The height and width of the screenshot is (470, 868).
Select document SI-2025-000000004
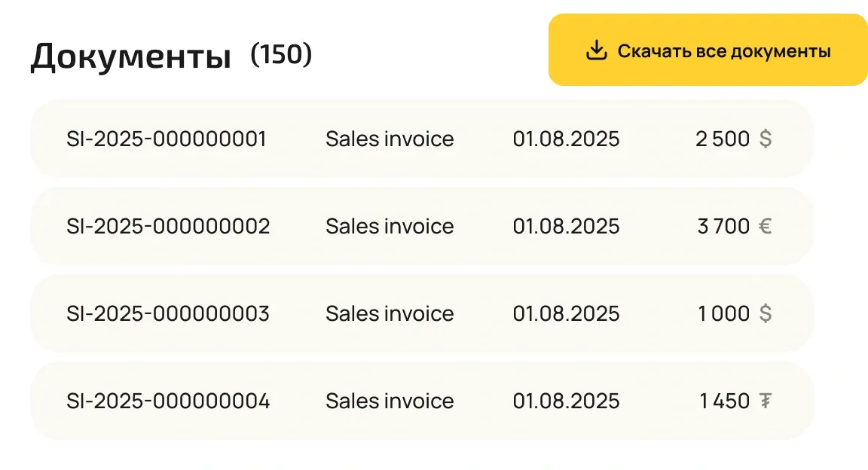click(x=168, y=401)
